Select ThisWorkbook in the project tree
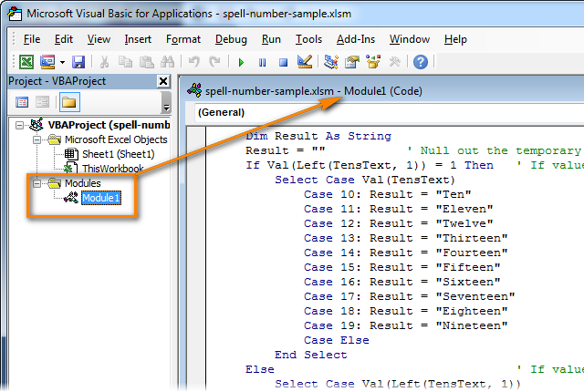Screen dimensions: 584x392 (x=110, y=169)
